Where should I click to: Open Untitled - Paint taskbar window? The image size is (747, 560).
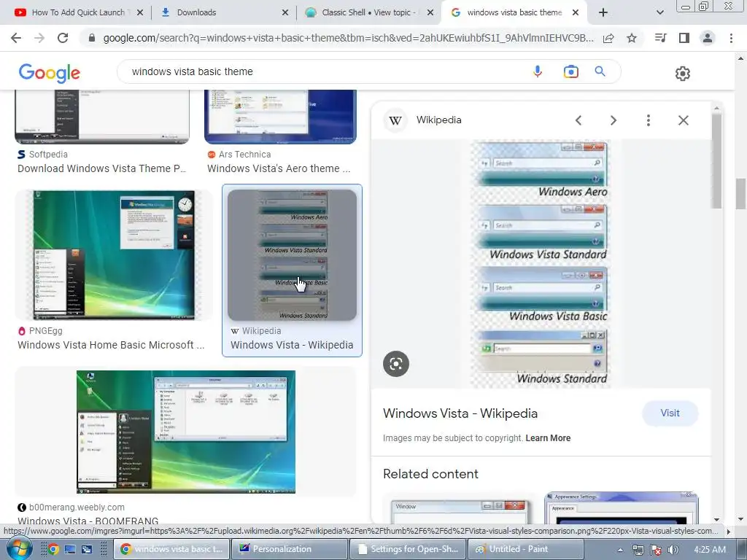[x=526, y=549]
